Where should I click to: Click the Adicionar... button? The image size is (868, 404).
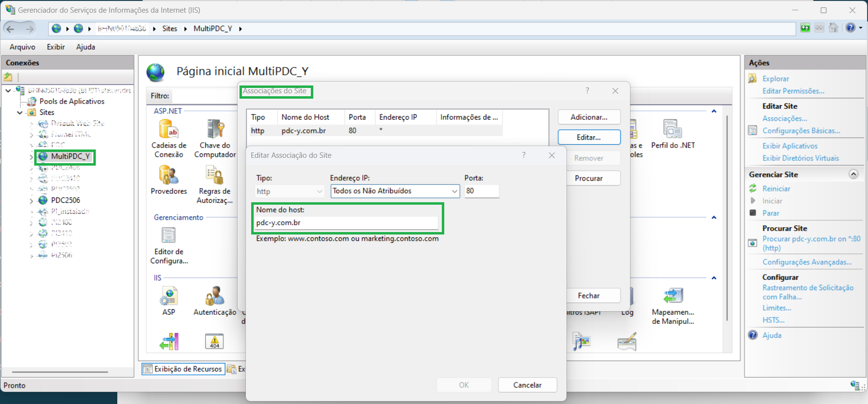[589, 117]
